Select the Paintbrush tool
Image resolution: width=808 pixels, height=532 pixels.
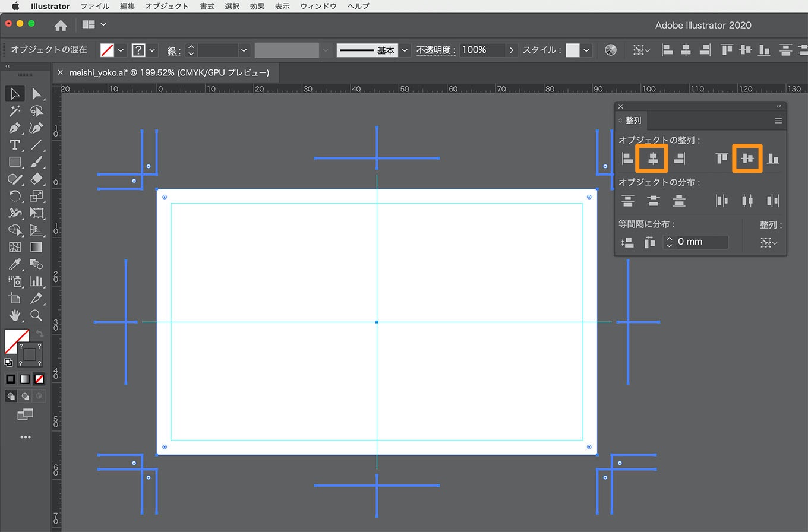[37, 162]
